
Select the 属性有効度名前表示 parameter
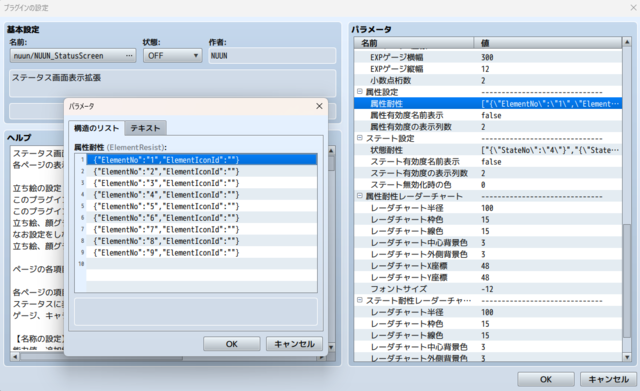[x=488, y=115]
